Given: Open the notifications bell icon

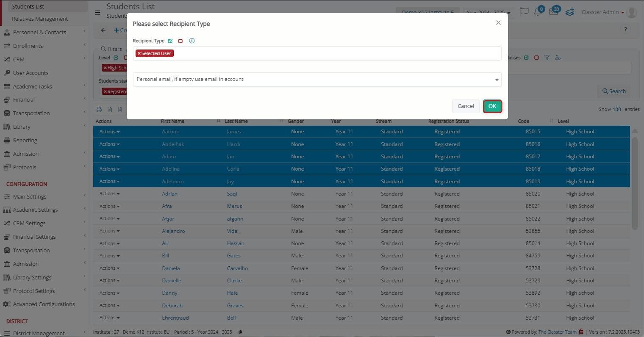Looking at the screenshot, I should pos(538,12).
